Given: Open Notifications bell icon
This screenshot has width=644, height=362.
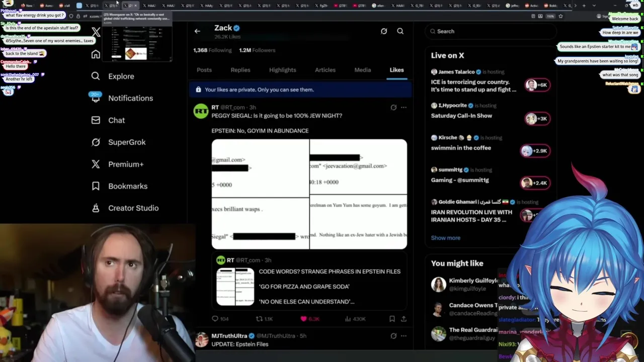Looking at the screenshot, I should (x=96, y=98).
